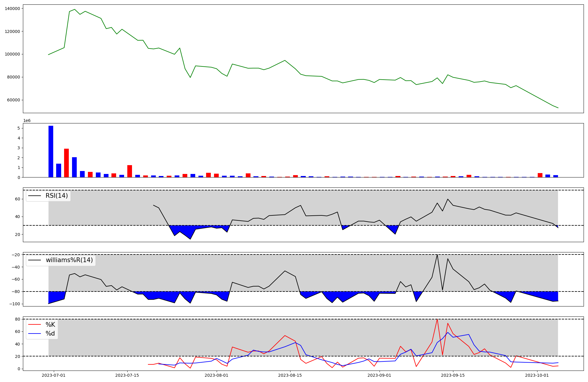Click the red %K legend line swatch

point(34,325)
